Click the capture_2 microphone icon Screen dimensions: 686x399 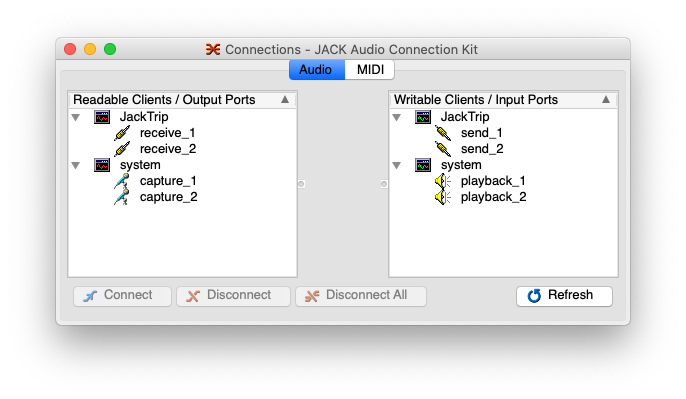(122, 197)
